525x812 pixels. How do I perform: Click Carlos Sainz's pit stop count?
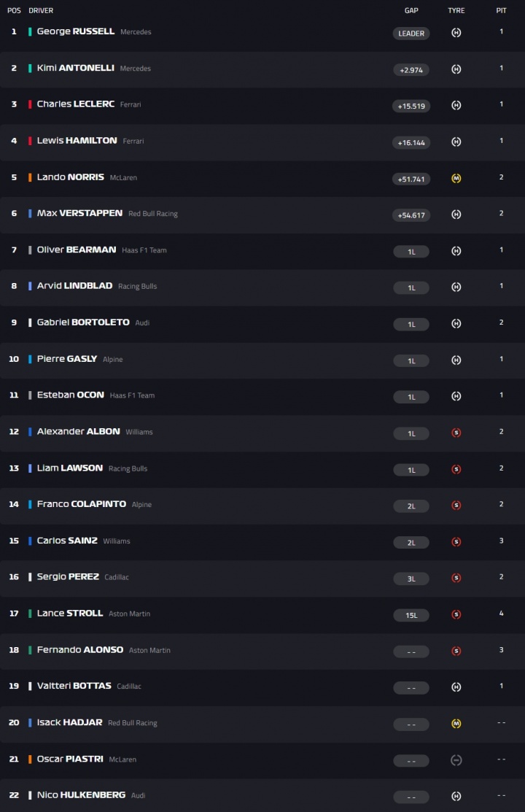click(502, 541)
